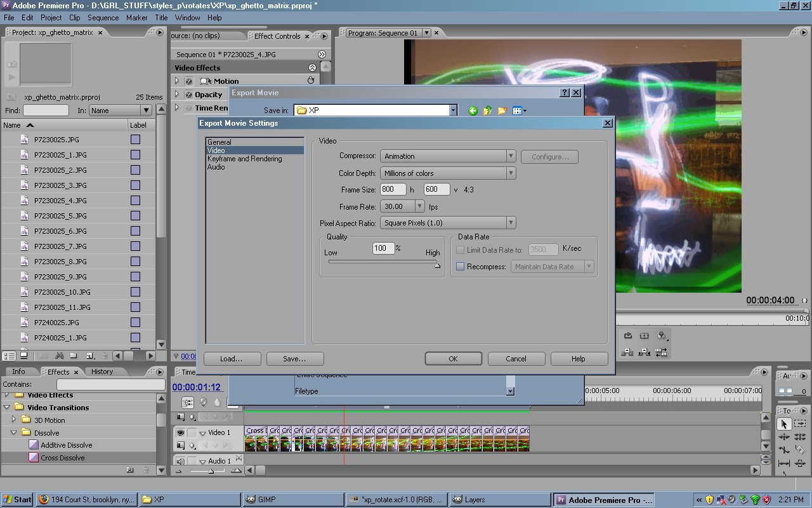Image resolution: width=812 pixels, height=508 pixels.
Task: Select the Razor tool
Action: point(800,450)
